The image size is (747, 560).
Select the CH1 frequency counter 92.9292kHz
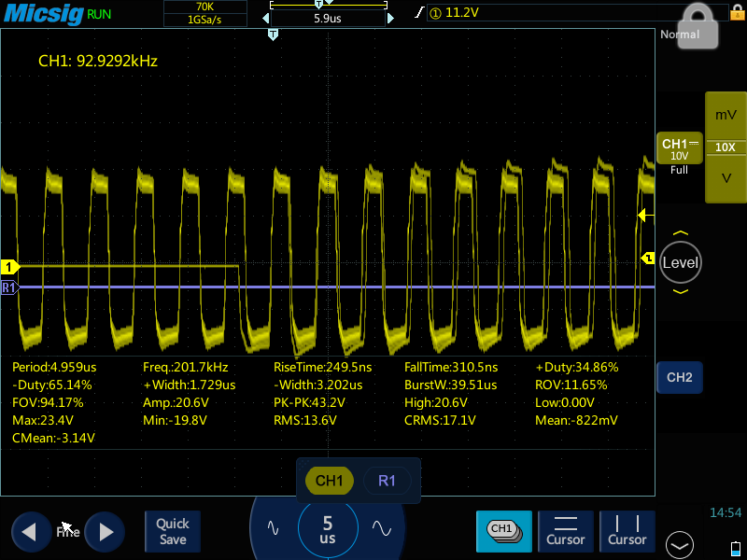98,61
